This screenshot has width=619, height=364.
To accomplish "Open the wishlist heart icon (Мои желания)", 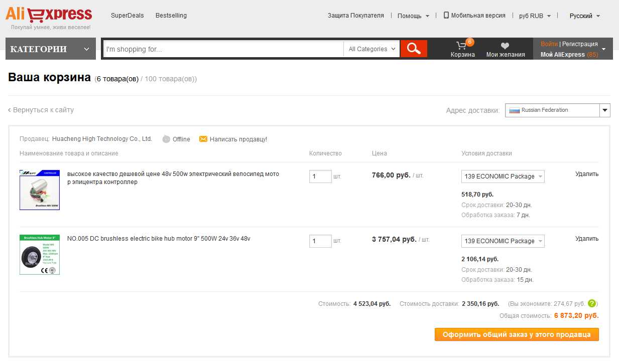I will click(x=505, y=46).
